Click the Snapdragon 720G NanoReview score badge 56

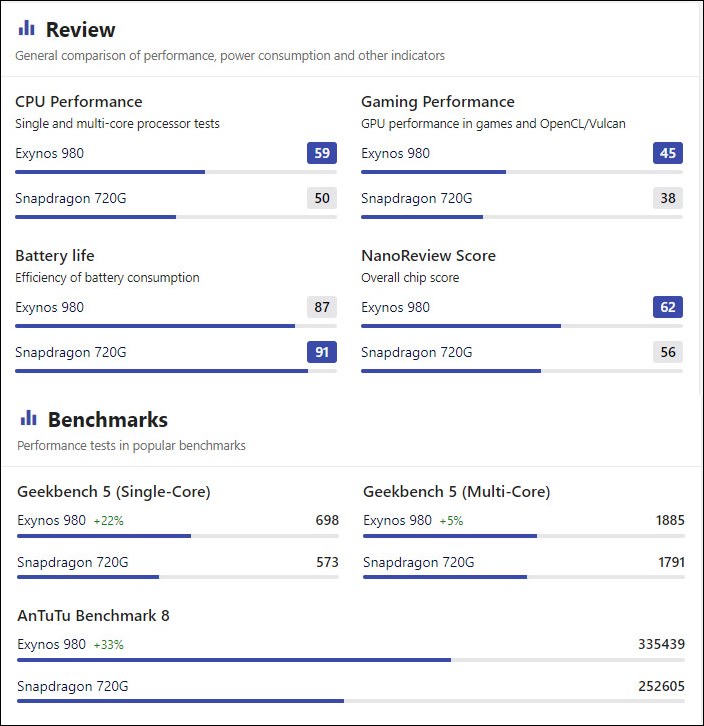668,352
